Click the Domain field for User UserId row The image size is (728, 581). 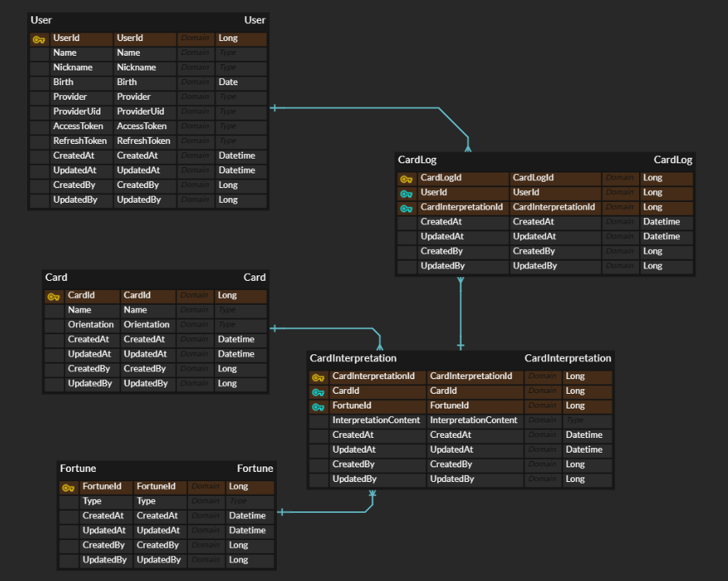point(195,38)
